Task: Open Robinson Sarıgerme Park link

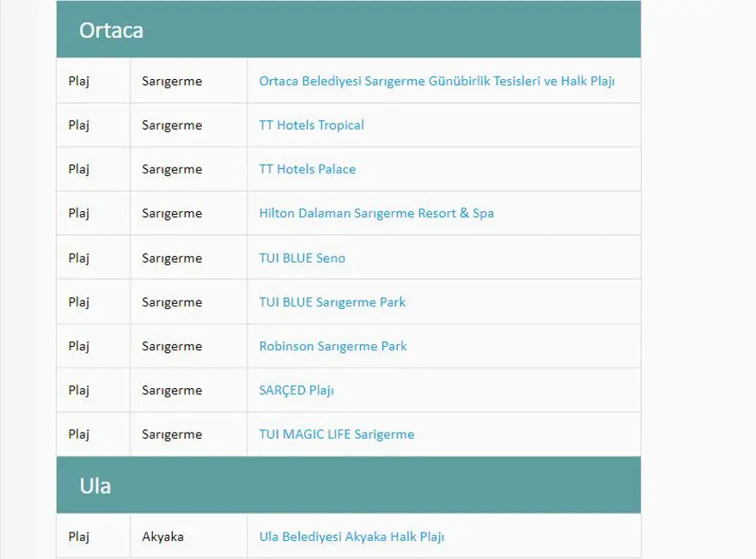Action: click(x=332, y=346)
